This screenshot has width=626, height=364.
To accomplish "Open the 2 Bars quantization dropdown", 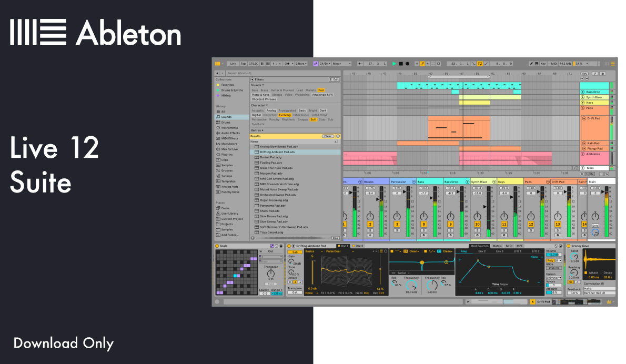I will click(x=301, y=64).
